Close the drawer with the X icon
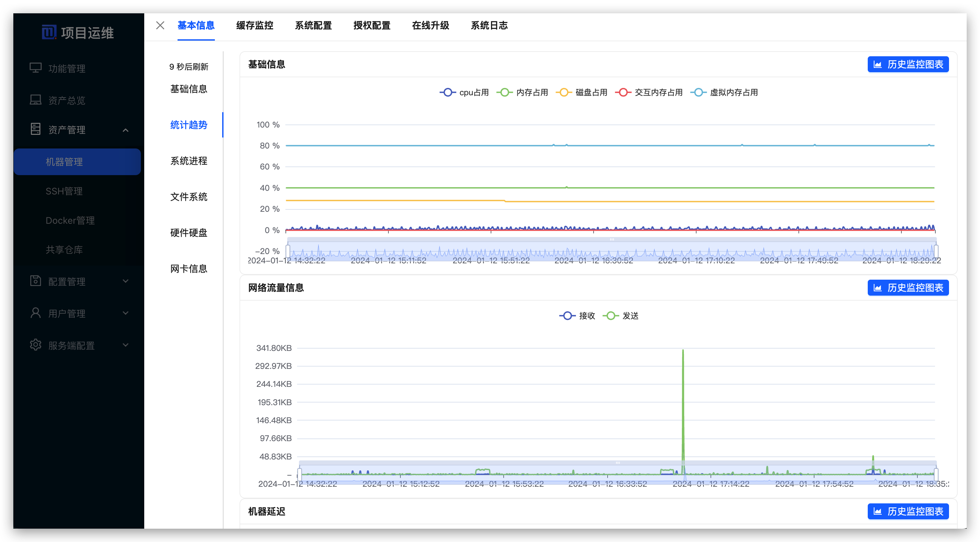Viewport: 980px width, 542px height. click(x=160, y=26)
